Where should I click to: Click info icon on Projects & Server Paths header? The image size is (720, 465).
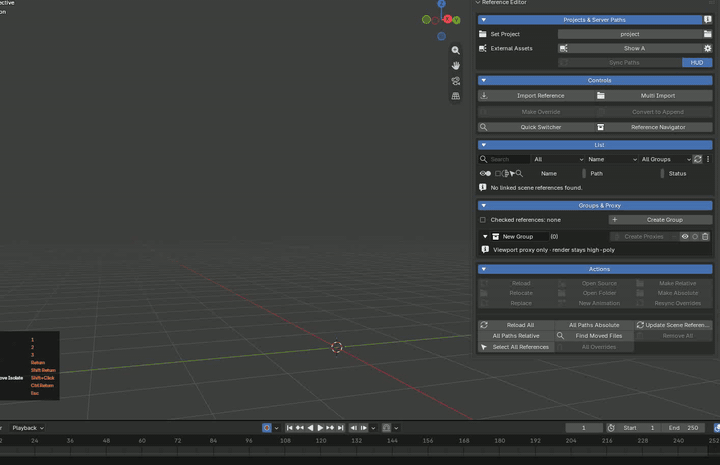click(x=708, y=19)
